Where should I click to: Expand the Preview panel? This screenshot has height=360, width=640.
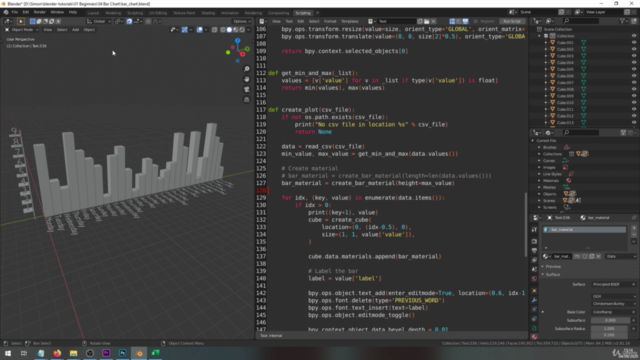coord(553,267)
